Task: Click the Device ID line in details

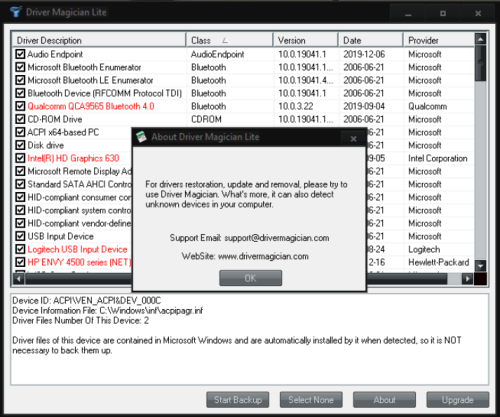Action: pos(87,300)
